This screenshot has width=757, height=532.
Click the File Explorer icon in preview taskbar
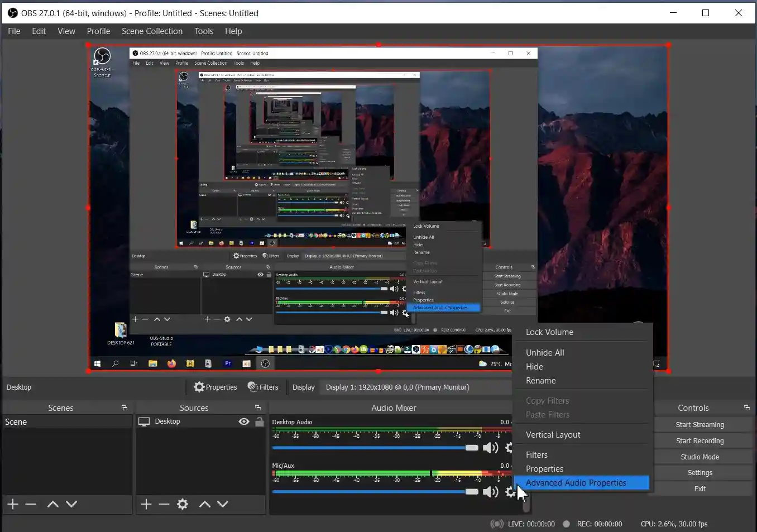pos(152,363)
